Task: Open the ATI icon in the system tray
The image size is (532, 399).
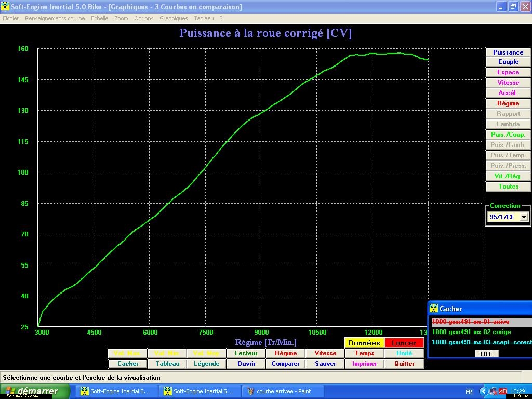Action: pos(503,391)
